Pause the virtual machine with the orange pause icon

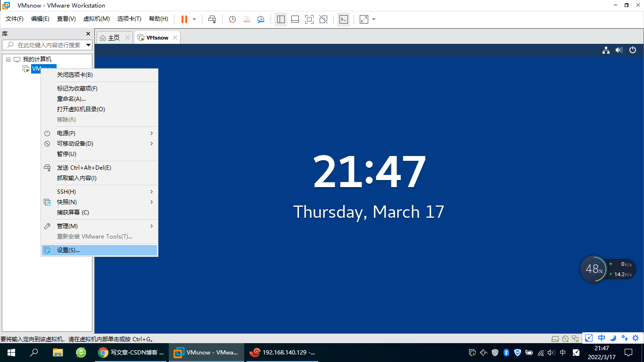[184, 19]
